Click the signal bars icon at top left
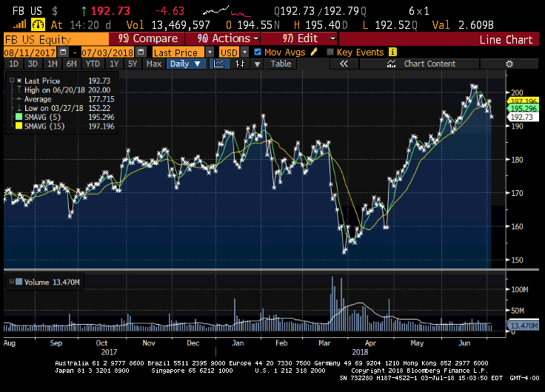 coord(20,24)
